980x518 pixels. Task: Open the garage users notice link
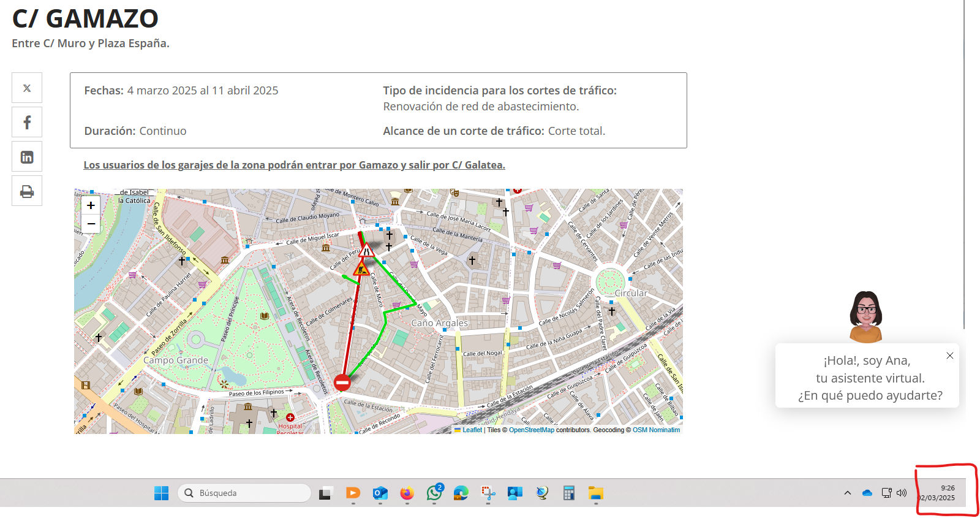(x=294, y=165)
